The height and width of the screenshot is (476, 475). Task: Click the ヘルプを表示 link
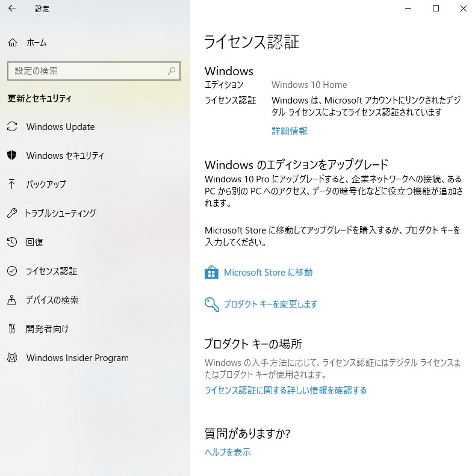[228, 453]
